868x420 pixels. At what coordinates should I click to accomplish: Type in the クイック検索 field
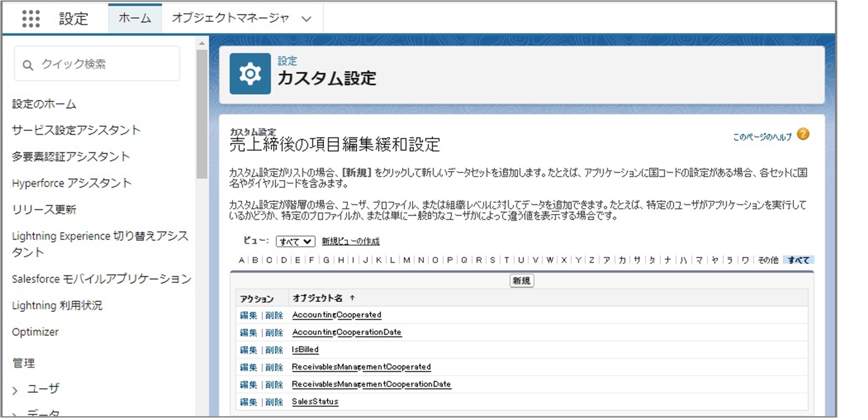(107, 64)
